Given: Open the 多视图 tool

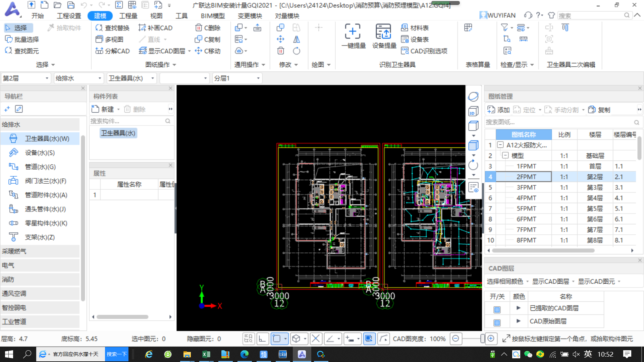Looking at the screenshot, I should pyautogui.click(x=109, y=40).
